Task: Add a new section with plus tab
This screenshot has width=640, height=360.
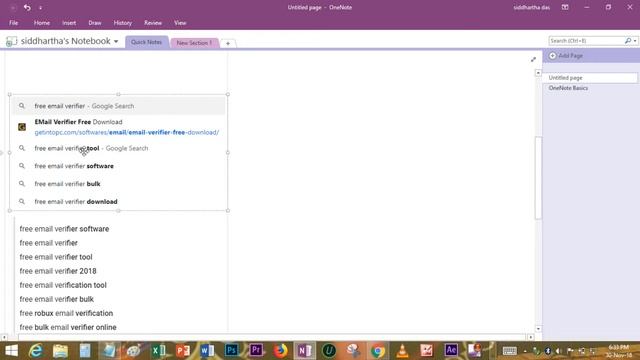Action: click(228, 43)
